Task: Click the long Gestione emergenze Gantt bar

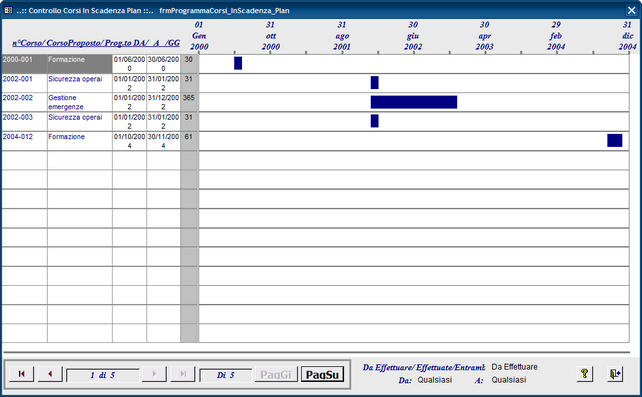Action: click(x=414, y=102)
